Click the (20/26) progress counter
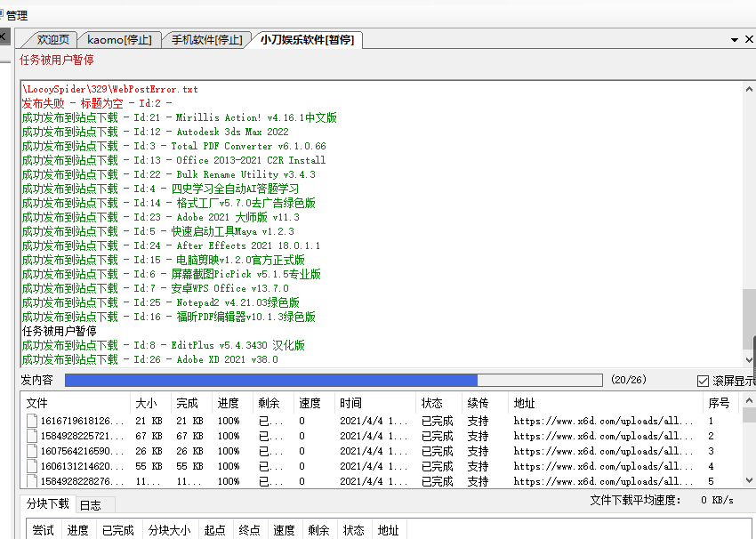 pyautogui.click(x=629, y=380)
